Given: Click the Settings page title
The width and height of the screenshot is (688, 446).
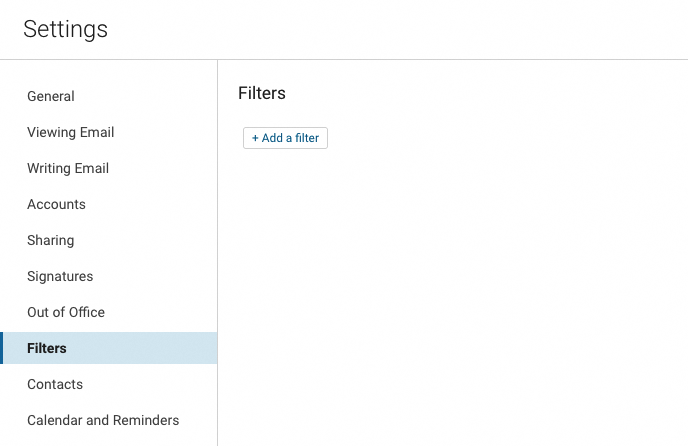Looking at the screenshot, I should (x=66, y=30).
